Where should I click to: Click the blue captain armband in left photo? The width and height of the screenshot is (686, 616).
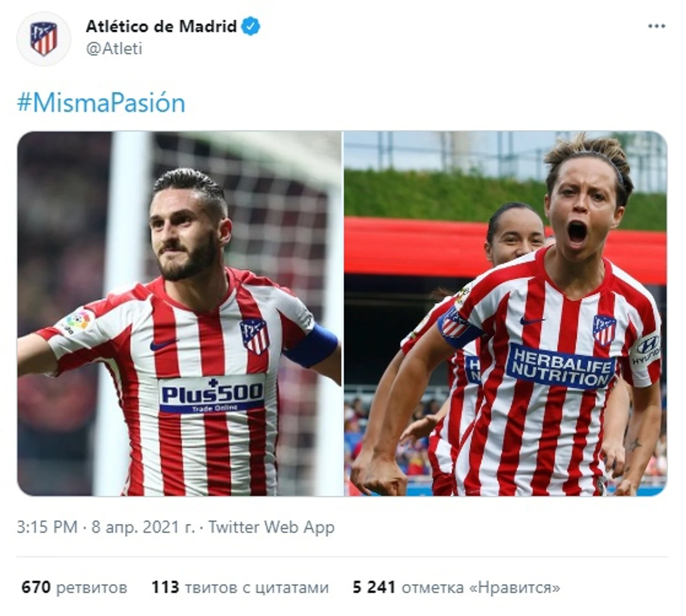312,346
